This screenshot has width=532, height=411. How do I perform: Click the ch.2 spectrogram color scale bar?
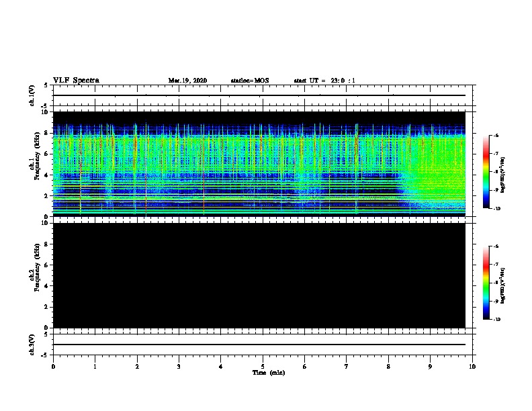486,283
